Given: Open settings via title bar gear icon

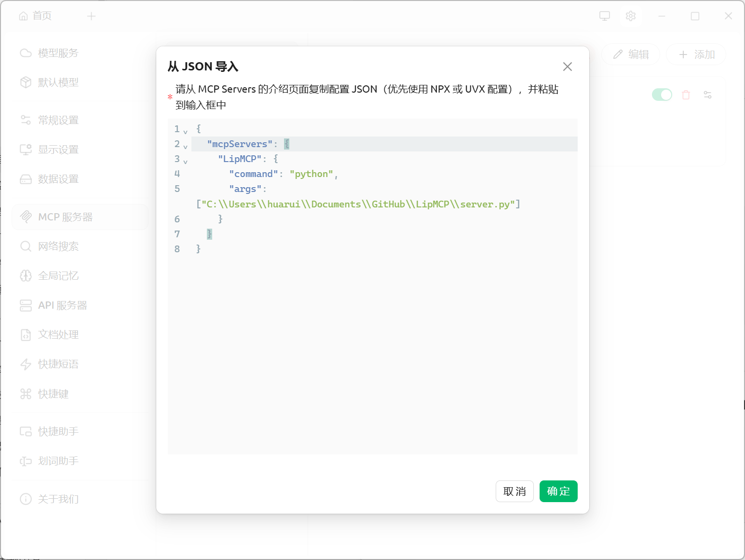Looking at the screenshot, I should pos(631,16).
